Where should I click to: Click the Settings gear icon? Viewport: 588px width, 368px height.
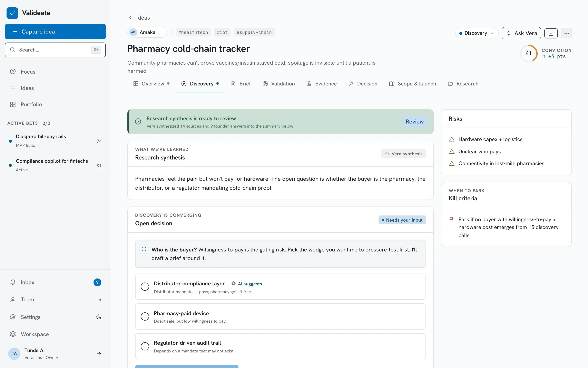point(13,317)
